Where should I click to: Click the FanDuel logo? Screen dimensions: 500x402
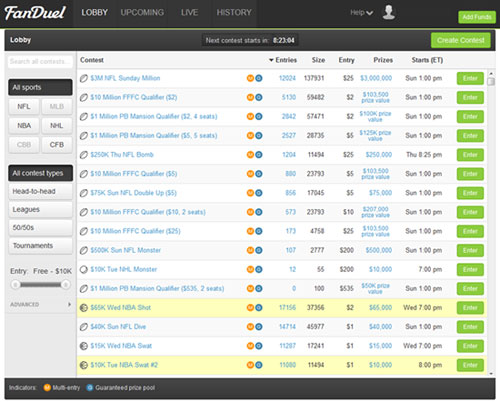point(35,13)
